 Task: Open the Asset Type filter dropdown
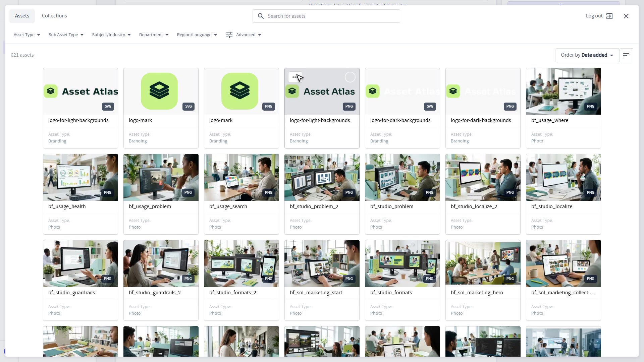coord(27,35)
